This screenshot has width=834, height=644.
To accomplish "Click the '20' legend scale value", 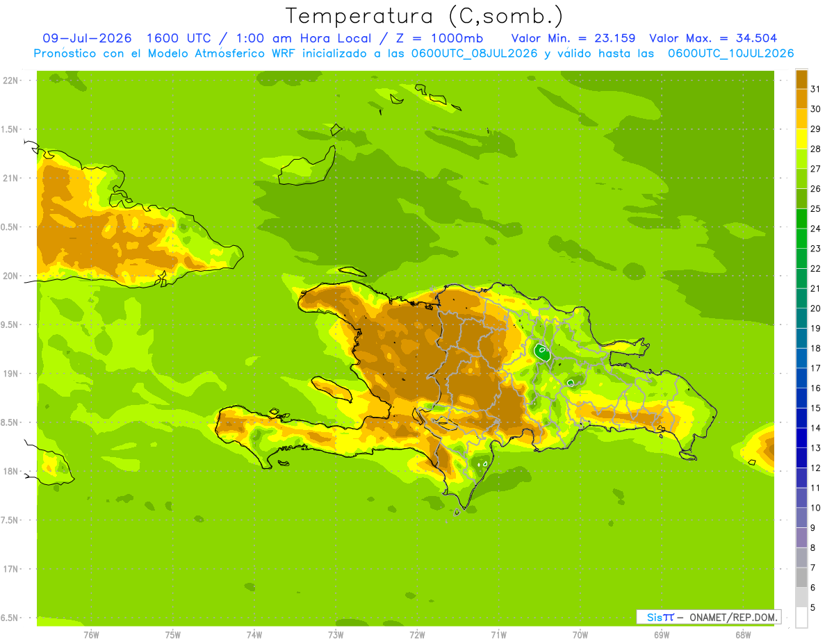I will 816,308.
